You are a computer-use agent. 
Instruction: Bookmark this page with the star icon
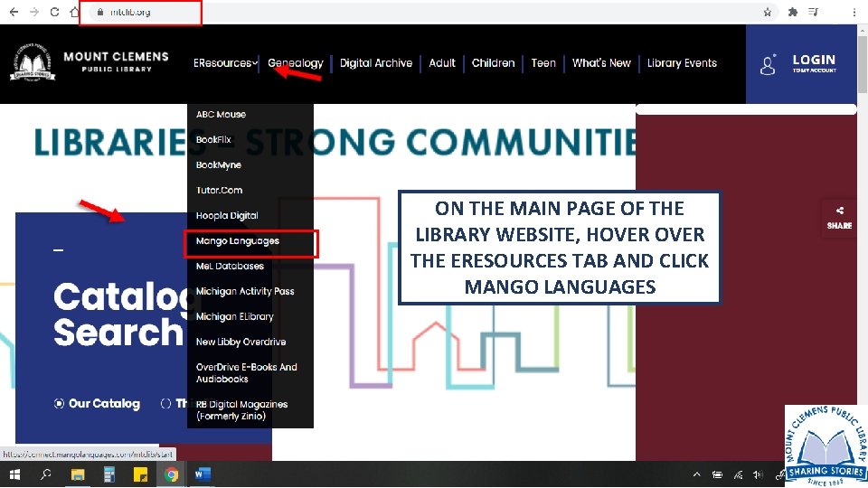[768, 12]
